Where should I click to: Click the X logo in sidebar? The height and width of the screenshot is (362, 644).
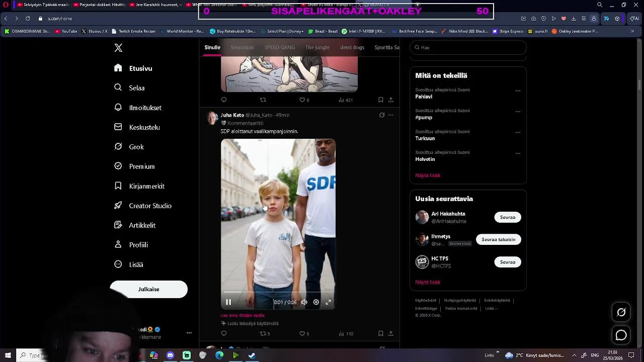click(118, 48)
